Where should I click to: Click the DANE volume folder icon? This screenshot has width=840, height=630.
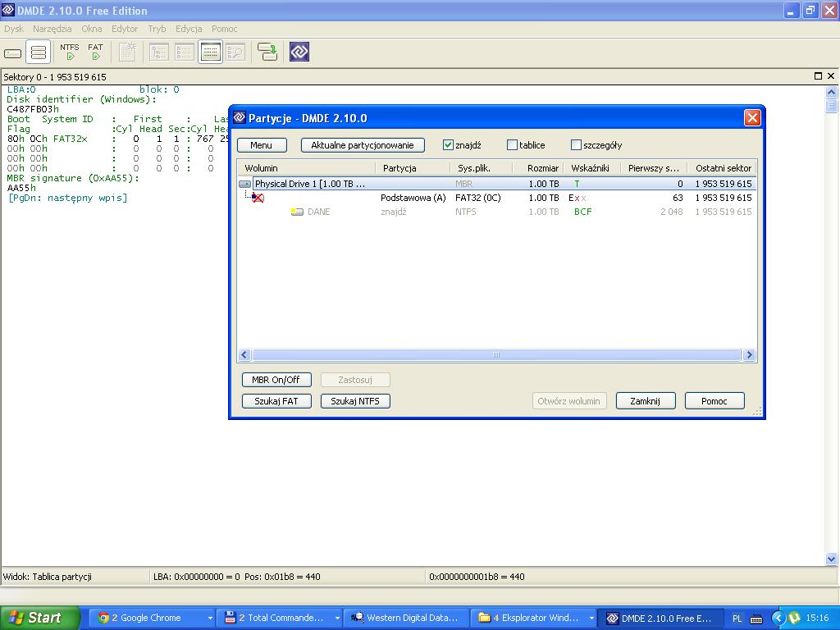[297, 212]
